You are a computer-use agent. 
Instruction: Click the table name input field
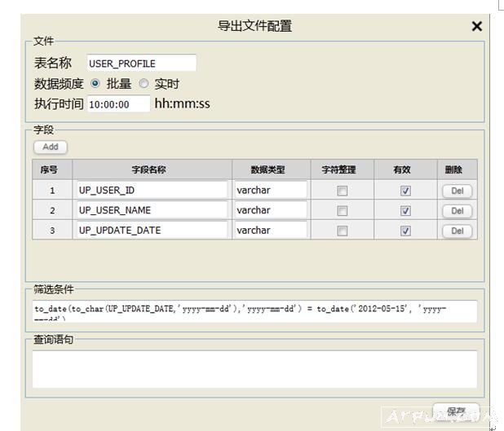tap(141, 64)
